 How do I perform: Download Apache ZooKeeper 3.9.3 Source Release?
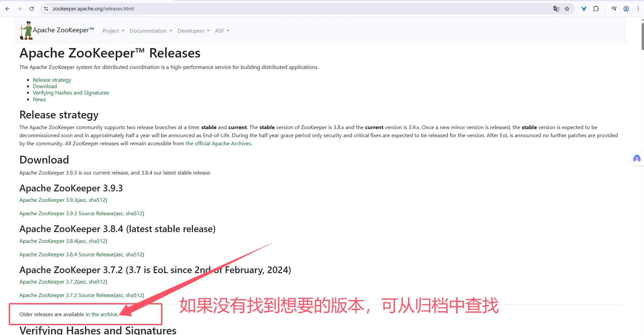[x=67, y=214]
